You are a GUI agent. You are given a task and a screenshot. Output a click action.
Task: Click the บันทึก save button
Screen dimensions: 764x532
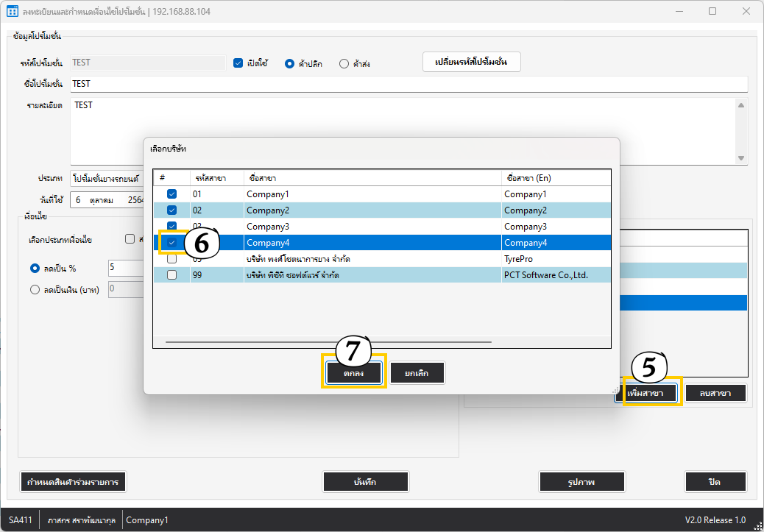(x=366, y=482)
